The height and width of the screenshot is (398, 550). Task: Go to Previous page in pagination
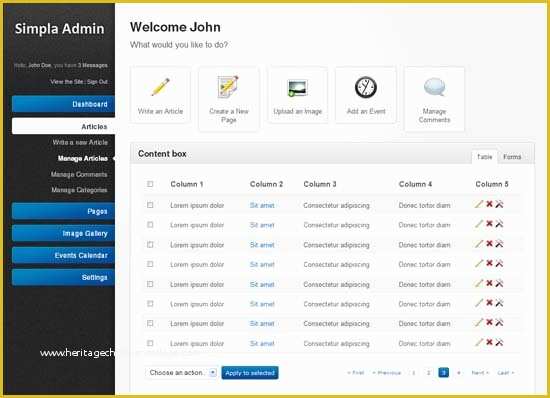click(387, 373)
